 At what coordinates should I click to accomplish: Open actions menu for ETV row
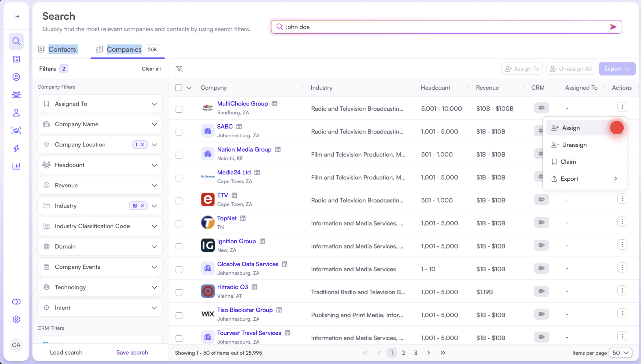[x=622, y=199]
